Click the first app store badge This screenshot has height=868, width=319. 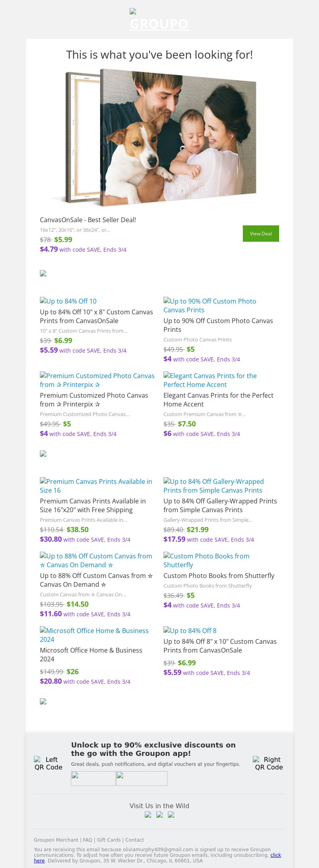coord(93,778)
